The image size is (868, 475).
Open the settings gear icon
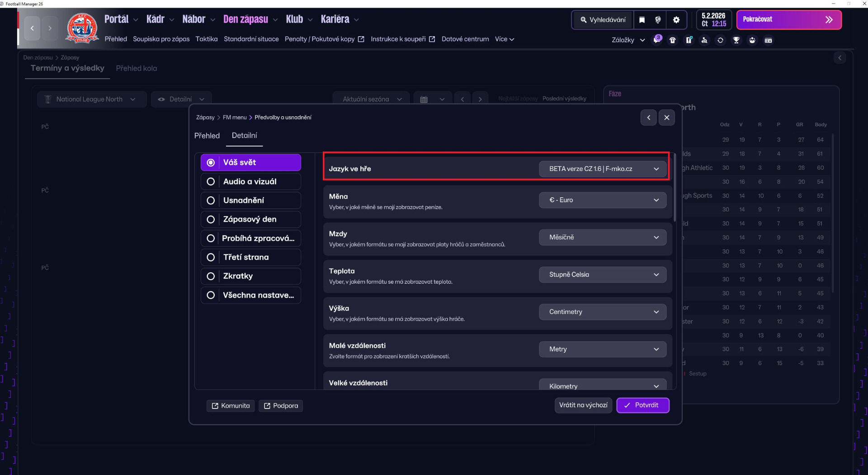[676, 20]
